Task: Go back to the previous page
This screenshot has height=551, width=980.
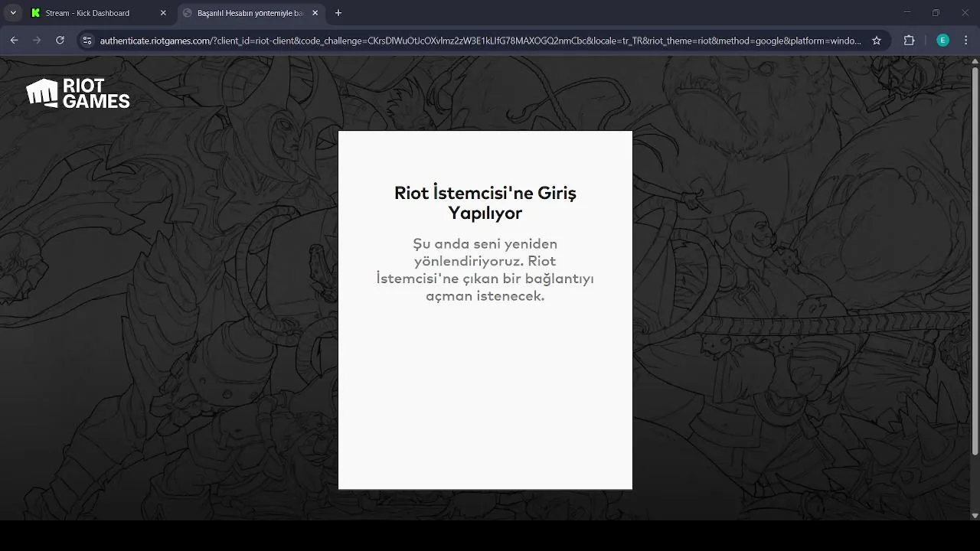Action: [x=15, y=41]
